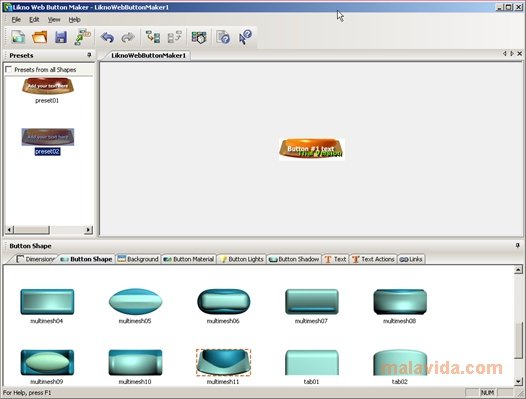Click the left tab navigation arrow
This screenshot has width=526, height=399.
[504, 53]
